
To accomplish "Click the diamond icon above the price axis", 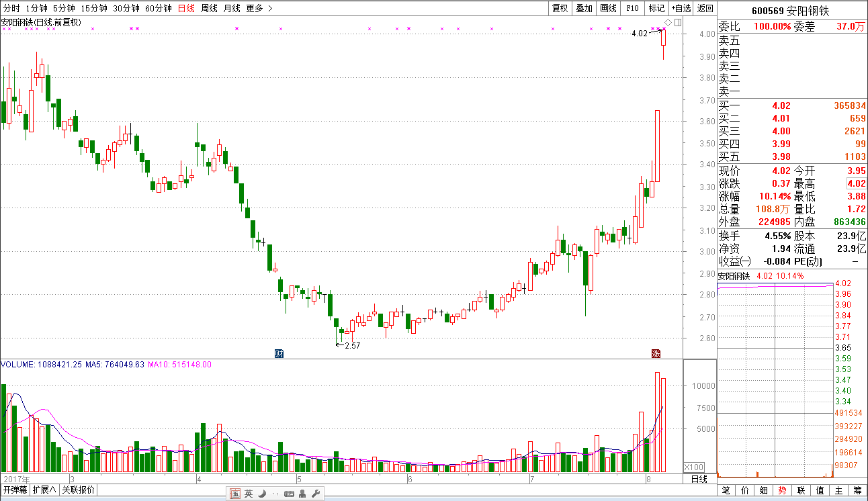I will point(668,22).
